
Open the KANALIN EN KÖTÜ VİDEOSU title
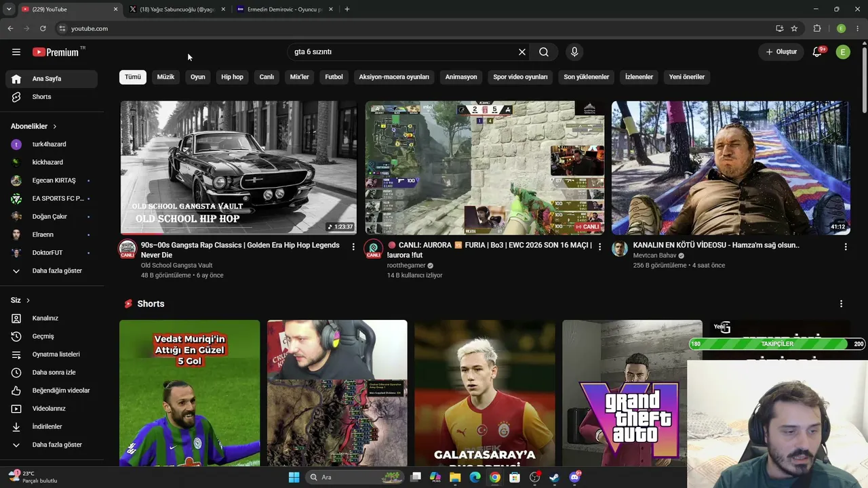tap(716, 245)
